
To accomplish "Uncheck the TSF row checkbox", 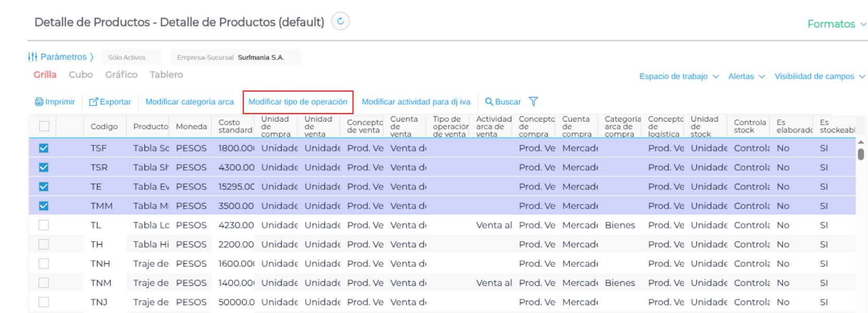I will (44, 148).
